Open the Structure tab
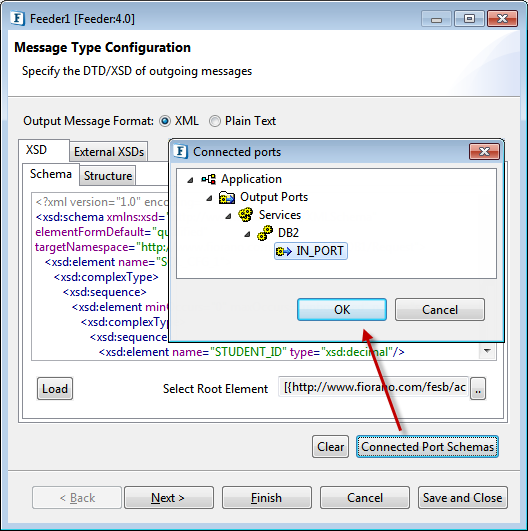528x531 pixels. pos(108,176)
